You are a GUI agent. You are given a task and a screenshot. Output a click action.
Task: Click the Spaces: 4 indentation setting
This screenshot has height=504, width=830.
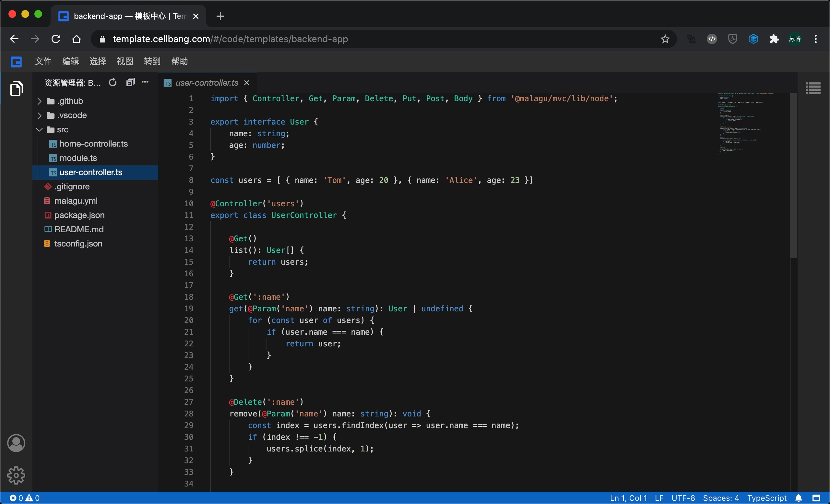(721, 498)
